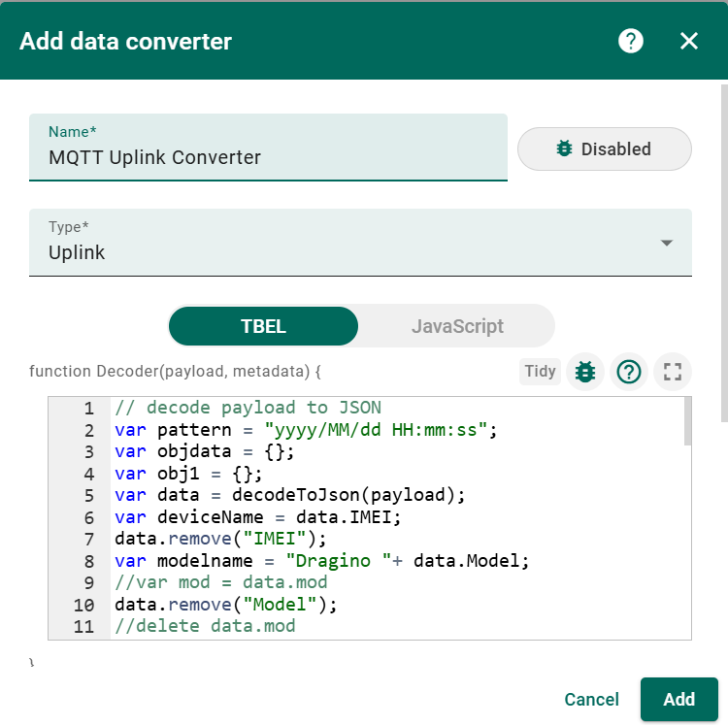Click the dialog vertical scrollbar
This screenshot has width=728, height=725.
coord(724,253)
